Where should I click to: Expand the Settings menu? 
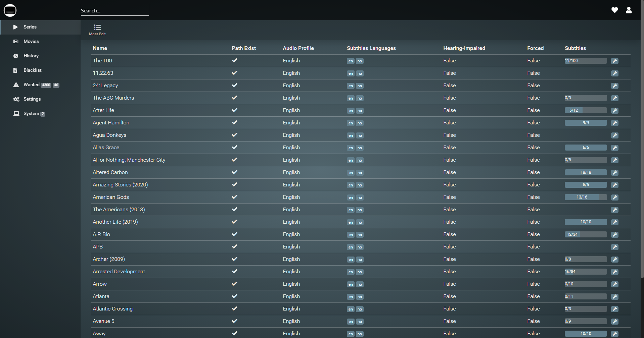(x=32, y=99)
